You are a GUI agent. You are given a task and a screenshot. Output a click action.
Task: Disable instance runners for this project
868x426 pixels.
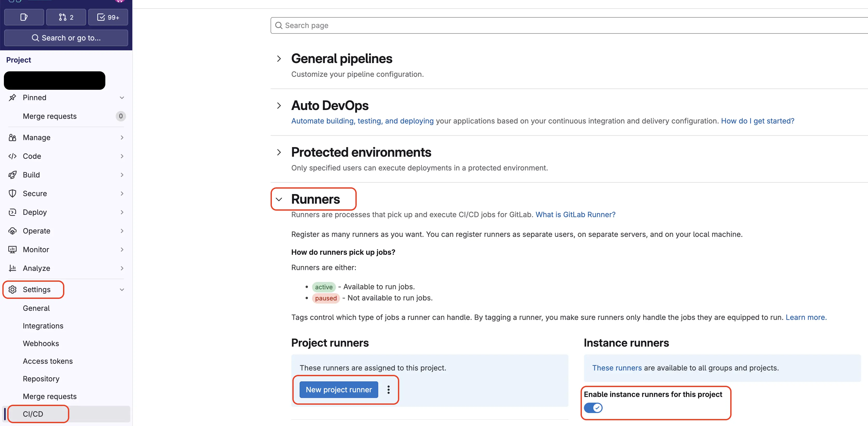tap(593, 408)
